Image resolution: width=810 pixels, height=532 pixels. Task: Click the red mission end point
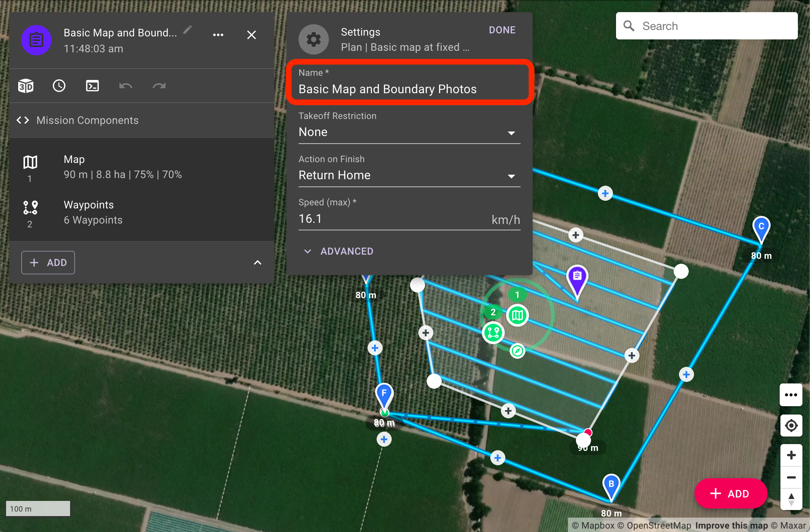point(588,432)
